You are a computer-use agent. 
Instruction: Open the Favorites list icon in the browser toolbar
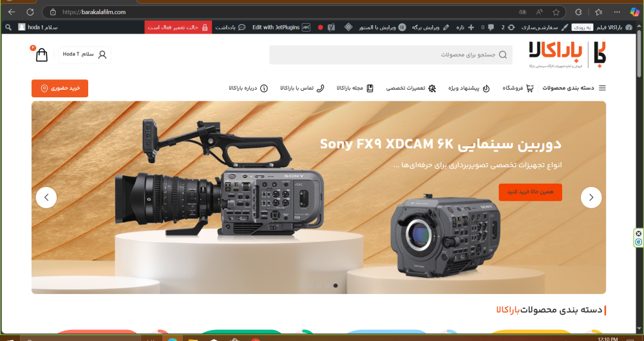pos(598,12)
